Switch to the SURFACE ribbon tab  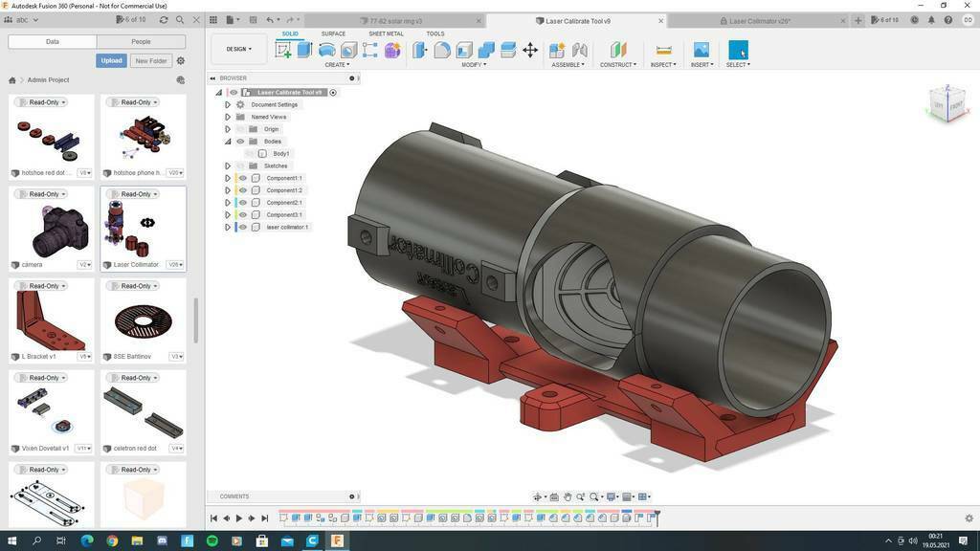coord(333,33)
